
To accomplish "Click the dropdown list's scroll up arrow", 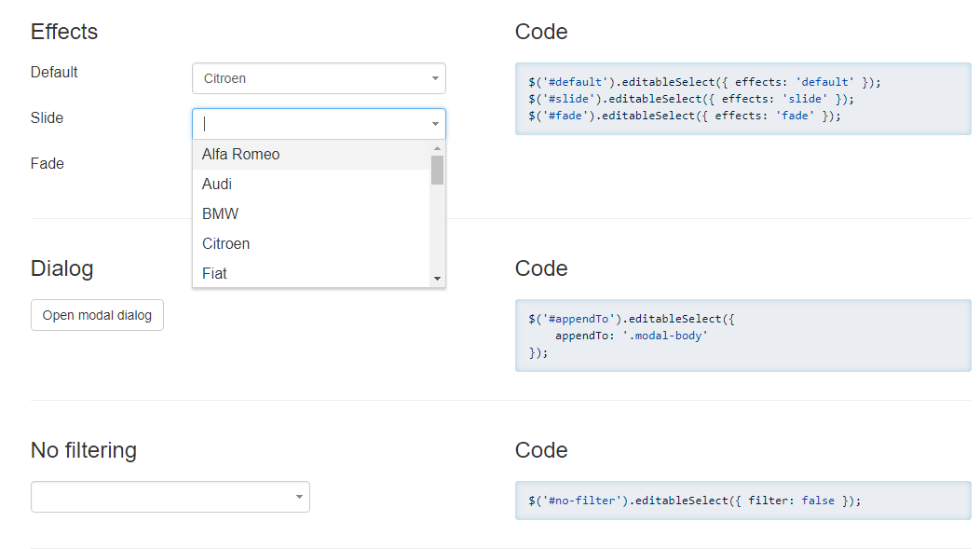I will (437, 148).
